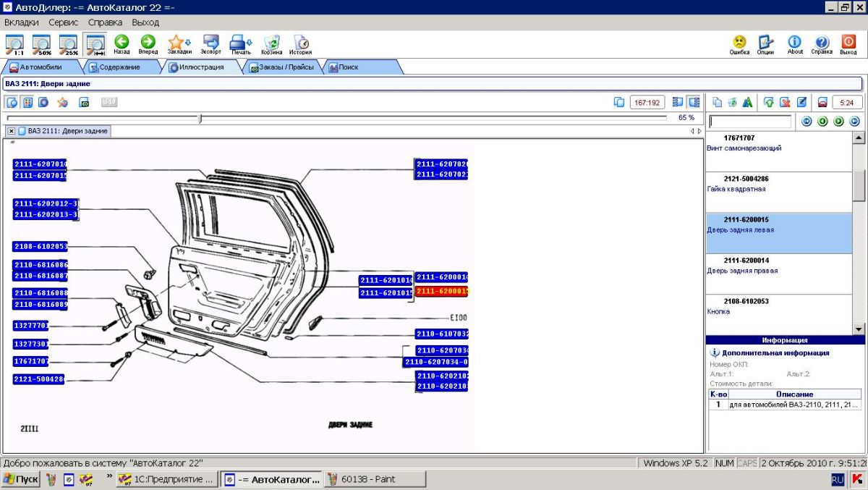Toggle the colored grid labels button
This screenshot has height=490, width=868.
[x=27, y=102]
